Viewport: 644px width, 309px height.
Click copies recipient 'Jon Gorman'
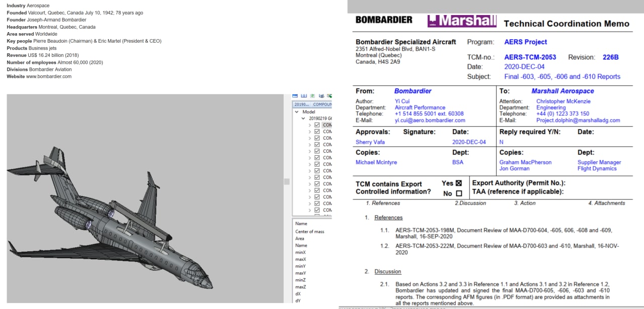click(x=515, y=168)
